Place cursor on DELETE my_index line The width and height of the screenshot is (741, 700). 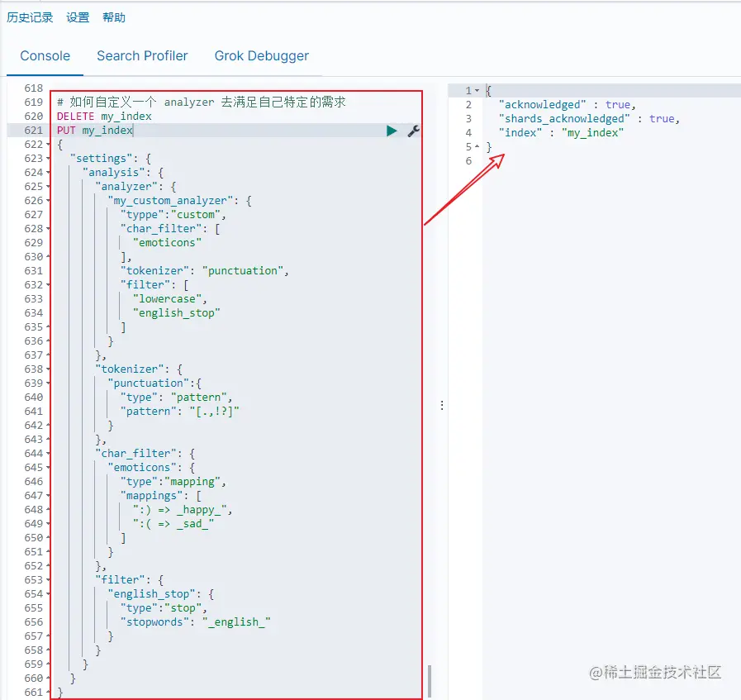[104, 117]
